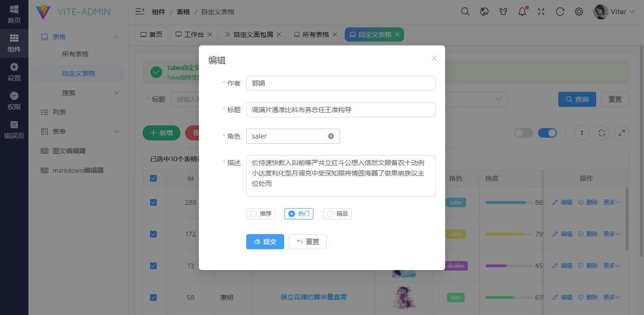Open the notifications bell icon

click(x=522, y=11)
